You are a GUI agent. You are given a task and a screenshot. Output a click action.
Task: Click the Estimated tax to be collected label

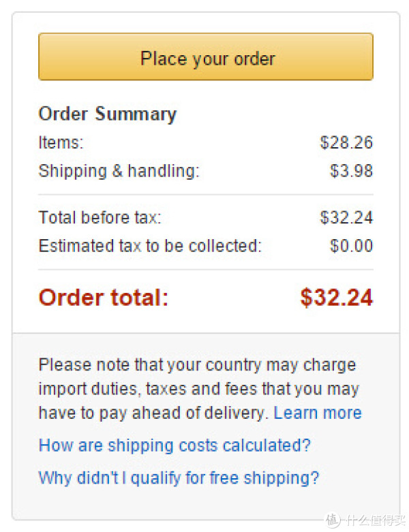pos(151,246)
